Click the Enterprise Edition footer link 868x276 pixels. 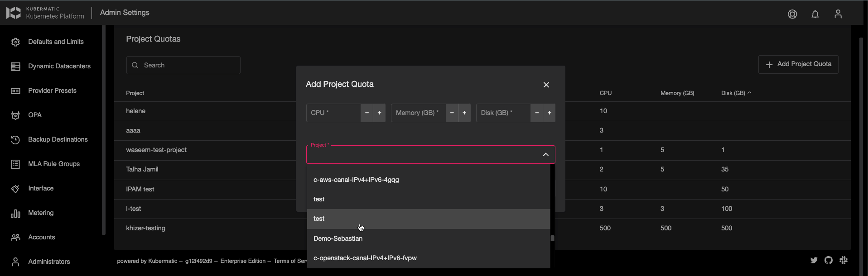tap(243, 261)
